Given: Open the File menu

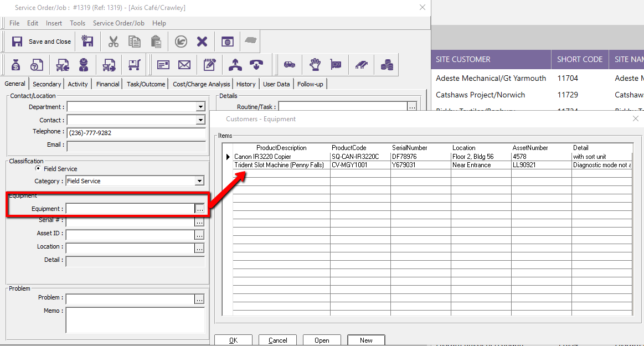Looking at the screenshot, I should pos(14,23).
